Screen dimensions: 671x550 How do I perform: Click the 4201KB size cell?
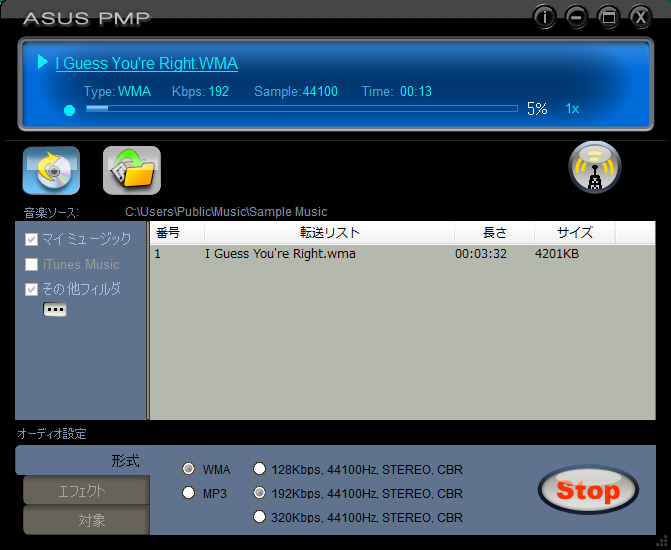tap(557, 254)
